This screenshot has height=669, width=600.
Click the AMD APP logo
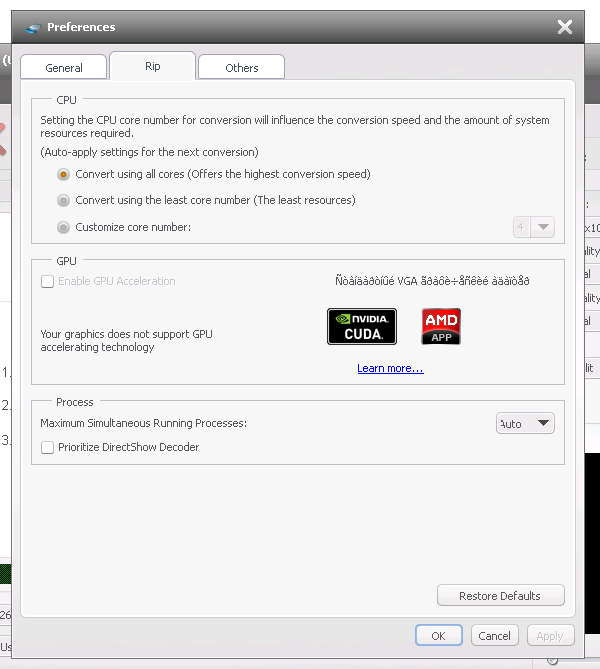coord(441,326)
